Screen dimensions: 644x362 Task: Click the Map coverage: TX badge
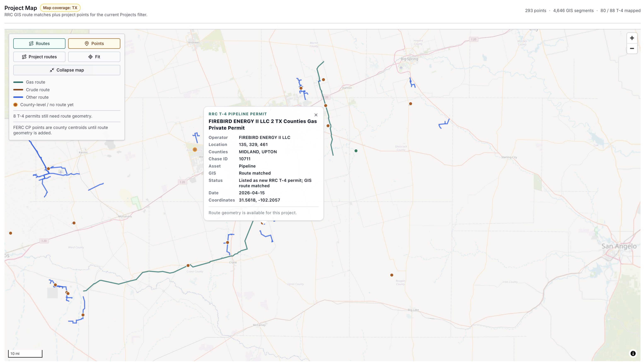[x=60, y=8]
